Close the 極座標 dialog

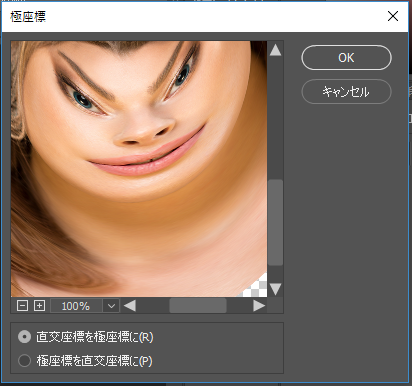click(x=393, y=16)
